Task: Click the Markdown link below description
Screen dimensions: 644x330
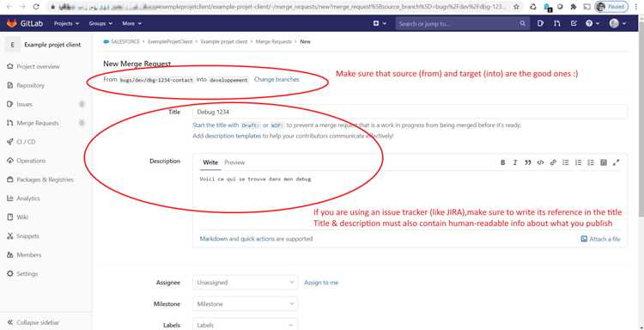Action: pyautogui.click(x=212, y=239)
